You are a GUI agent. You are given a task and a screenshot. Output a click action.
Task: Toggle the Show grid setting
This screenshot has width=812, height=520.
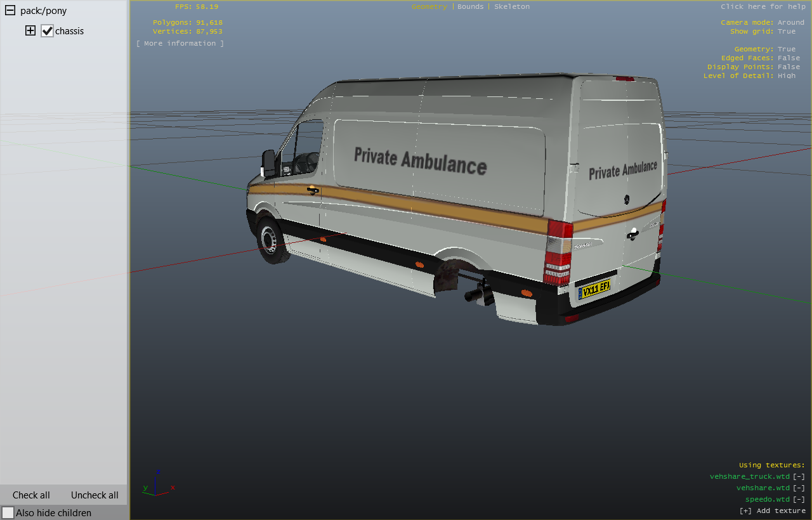786,31
